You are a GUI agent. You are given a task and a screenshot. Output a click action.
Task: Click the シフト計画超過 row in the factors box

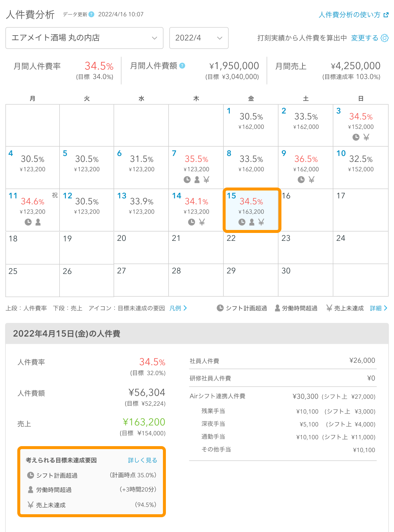click(92, 475)
